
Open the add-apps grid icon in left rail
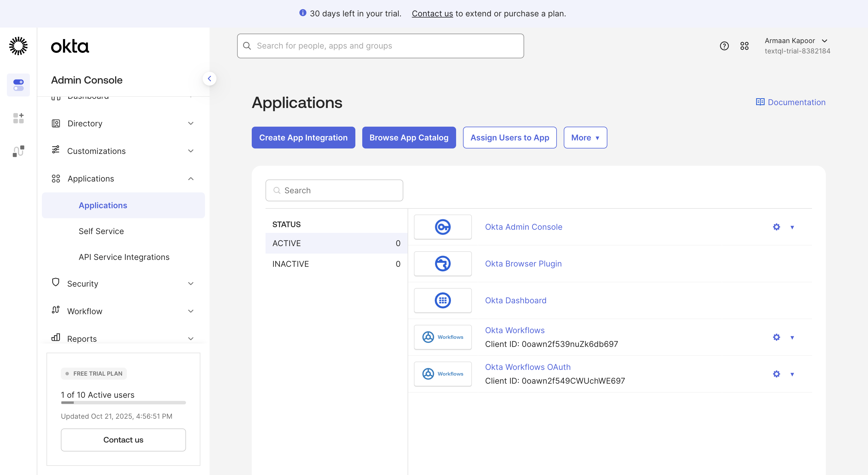point(18,118)
